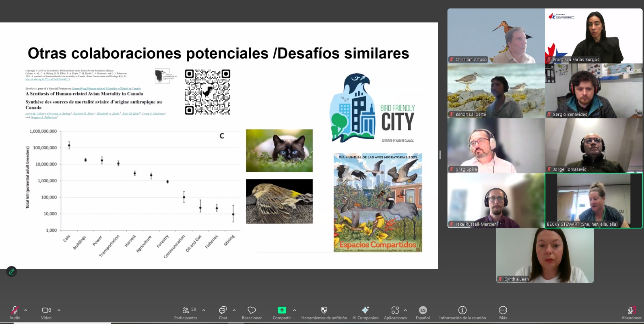Screen dimensions: 644x324
Task: Click the cat photo on the slide
Action: tap(279, 151)
